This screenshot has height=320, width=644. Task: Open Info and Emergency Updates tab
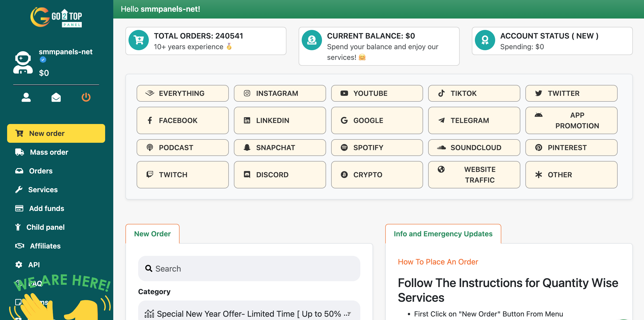(x=443, y=234)
